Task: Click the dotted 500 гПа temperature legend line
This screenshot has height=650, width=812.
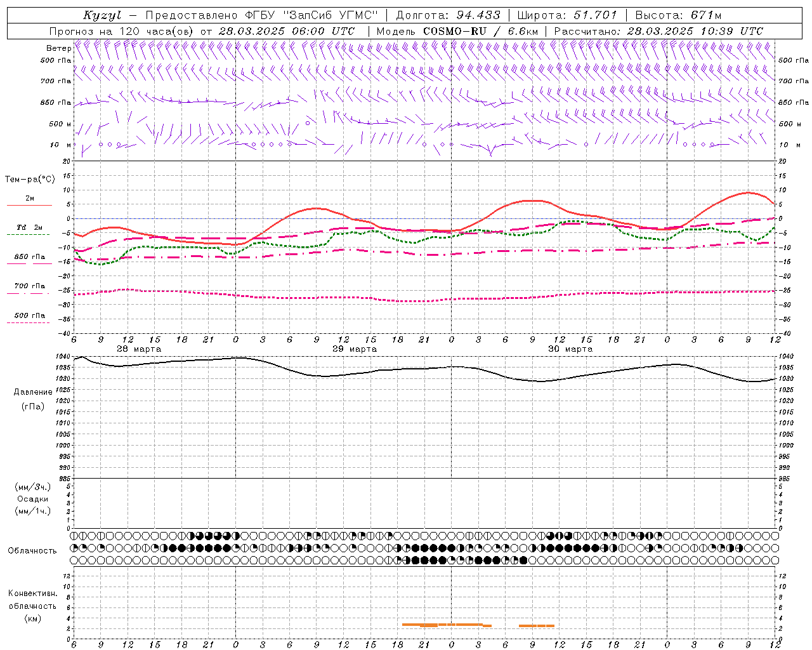Action: pos(29,322)
